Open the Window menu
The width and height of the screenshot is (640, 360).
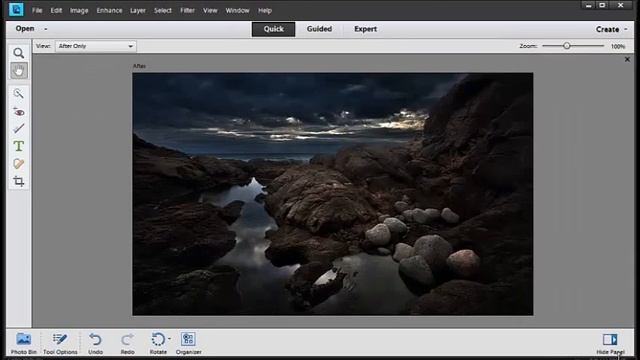[x=238, y=11]
